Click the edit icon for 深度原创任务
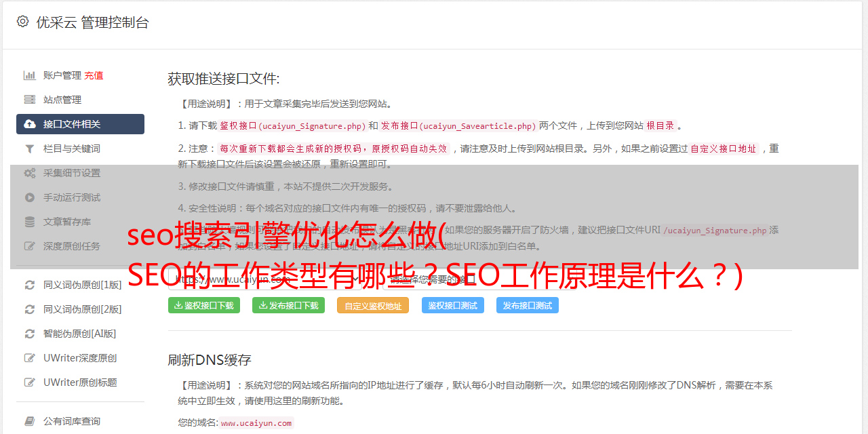The image size is (868, 434). click(x=30, y=246)
